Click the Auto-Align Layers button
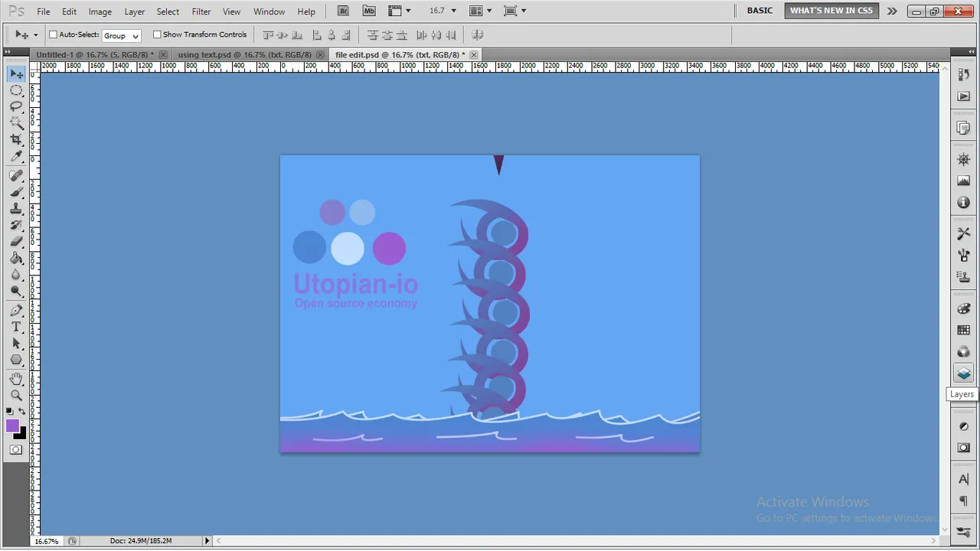The height and width of the screenshot is (551, 980). click(478, 34)
